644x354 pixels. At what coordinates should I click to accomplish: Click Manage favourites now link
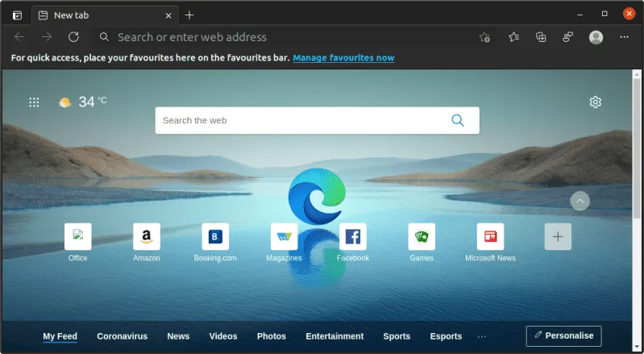point(343,58)
